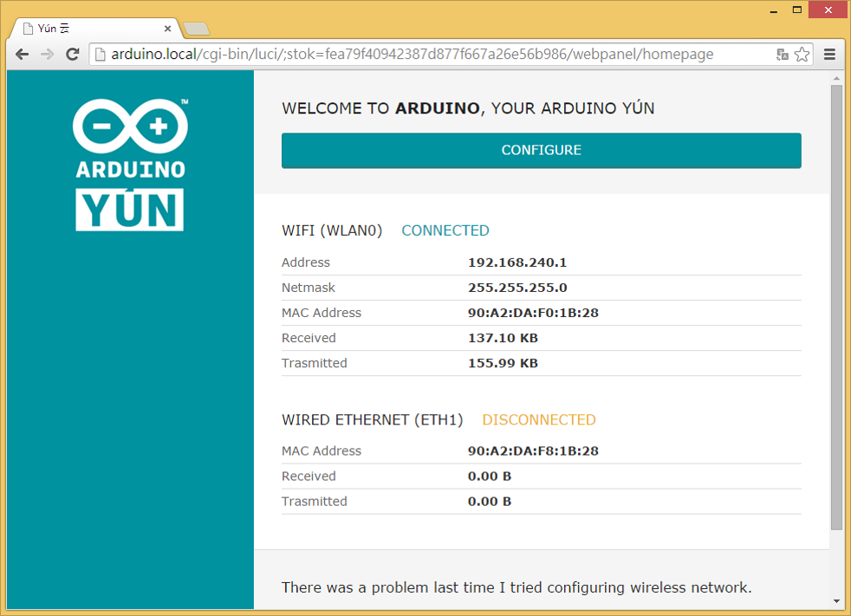
Task: Click the translate page icon
Action: click(782, 55)
